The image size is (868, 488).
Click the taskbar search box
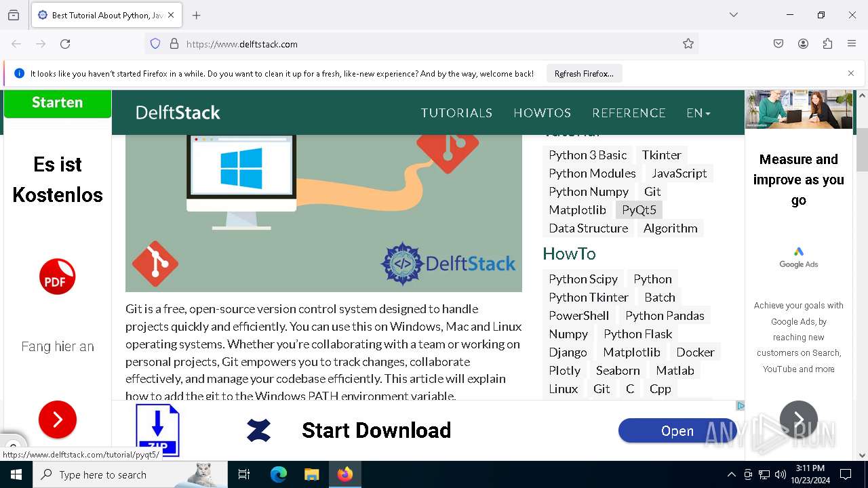pyautogui.click(x=130, y=474)
